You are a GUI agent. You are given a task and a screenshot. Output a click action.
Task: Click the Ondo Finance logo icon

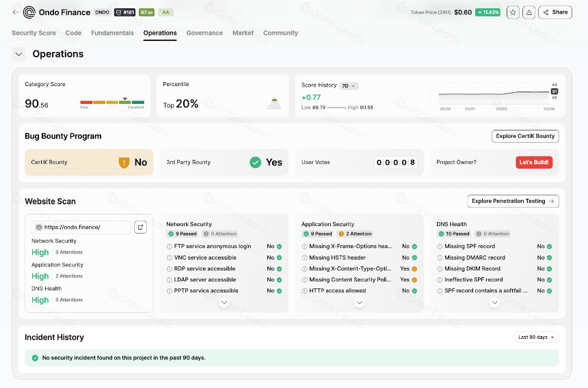coord(29,12)
